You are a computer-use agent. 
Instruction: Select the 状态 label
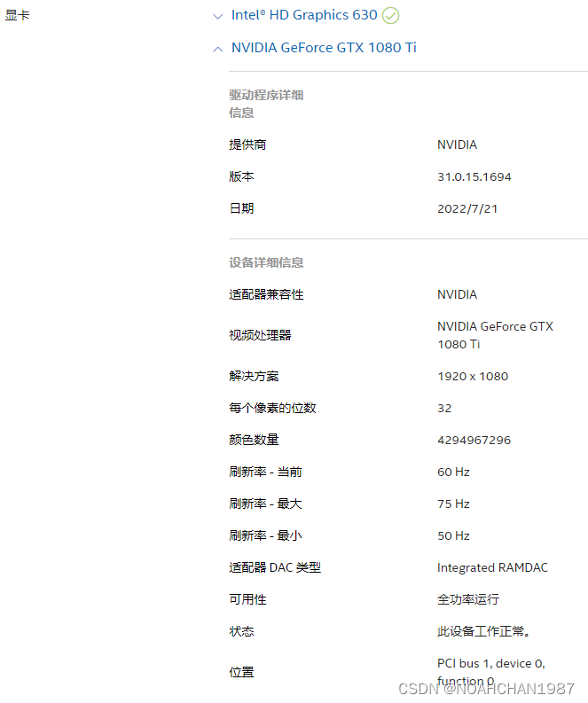click(x=241, y=631)
